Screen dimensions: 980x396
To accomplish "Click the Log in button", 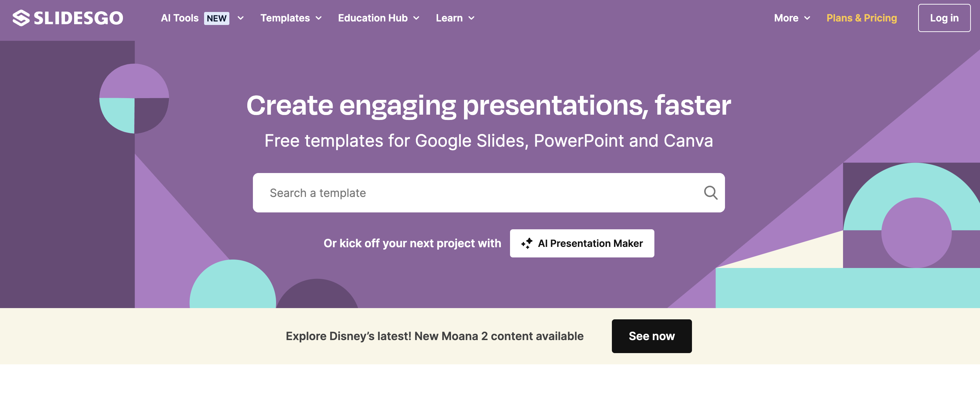I will pos(944,18).
